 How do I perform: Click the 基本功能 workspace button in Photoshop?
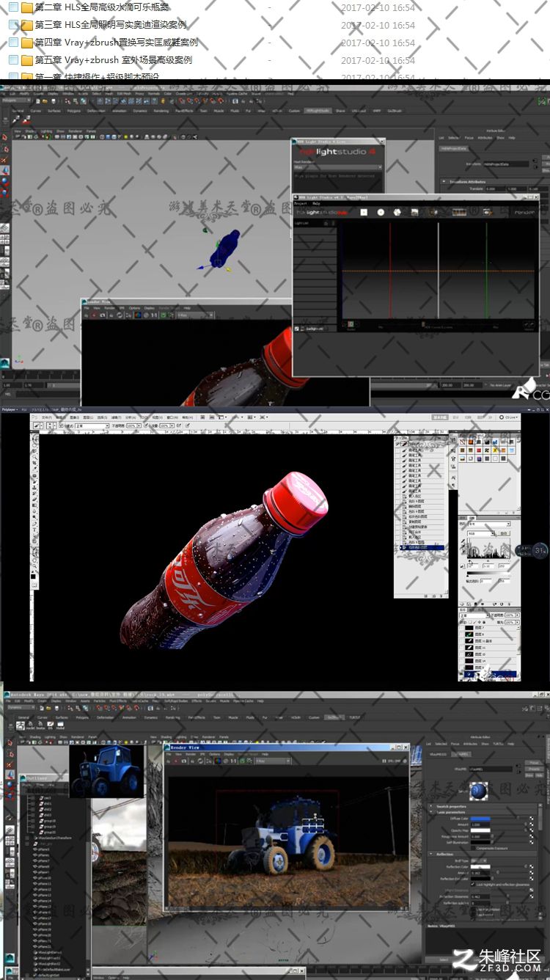click(x=439, y=417)
